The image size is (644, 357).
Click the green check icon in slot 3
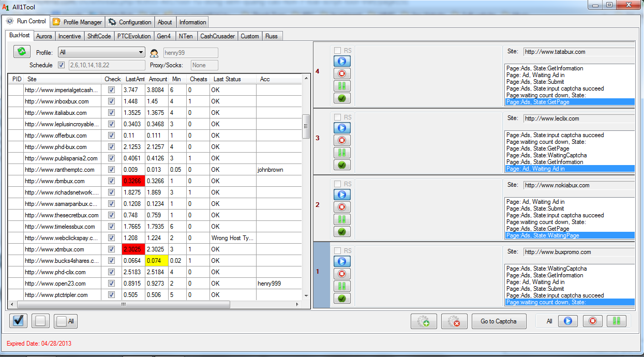coord(341,165)
